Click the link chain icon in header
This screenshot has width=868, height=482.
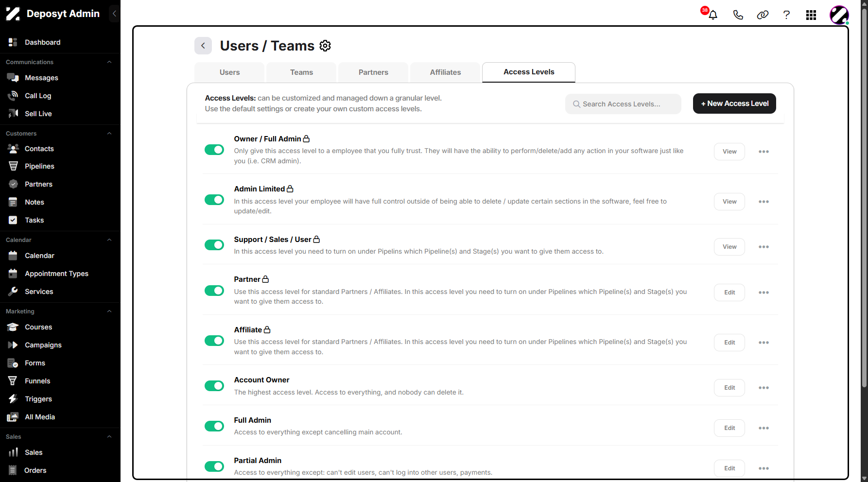(x=763, y=15)
